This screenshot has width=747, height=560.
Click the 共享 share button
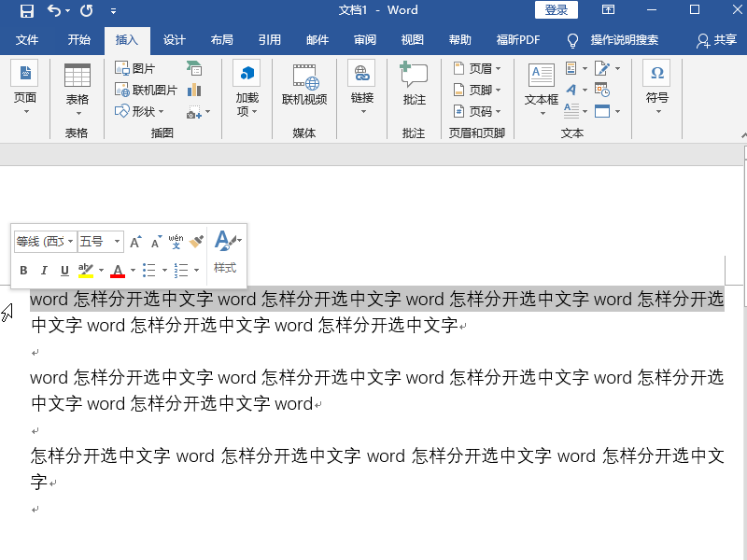(716, 40)
